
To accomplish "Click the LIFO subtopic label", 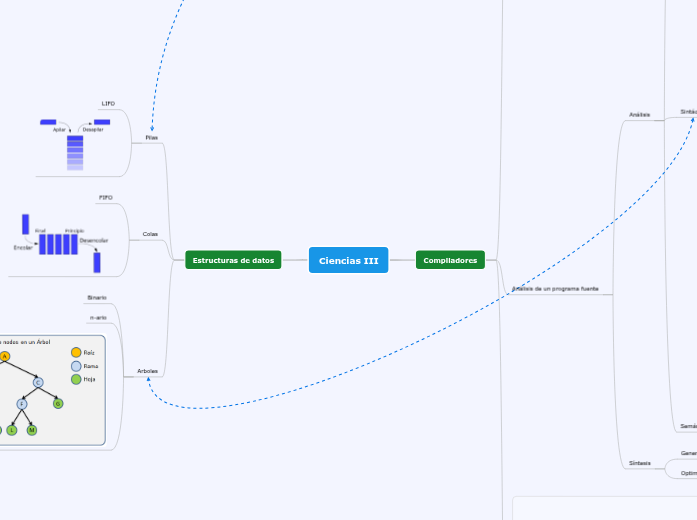I will [x=108, y=103].
